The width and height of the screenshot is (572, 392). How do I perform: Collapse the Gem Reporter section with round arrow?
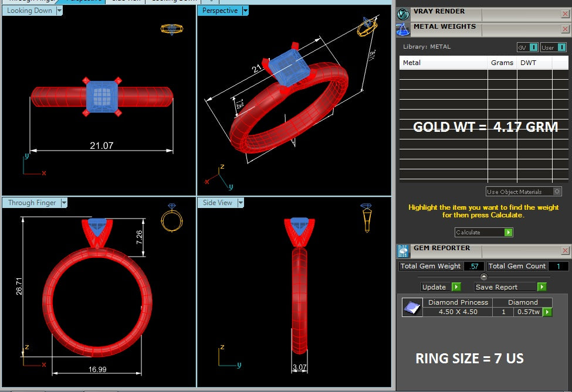(483, 277)
